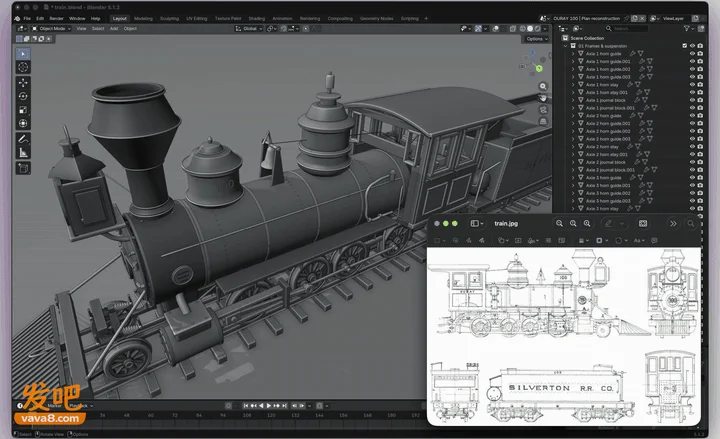The image size is (720, 439).
Task: Switch to Sculpting workspace tab
Action: [x=169, y=18]
